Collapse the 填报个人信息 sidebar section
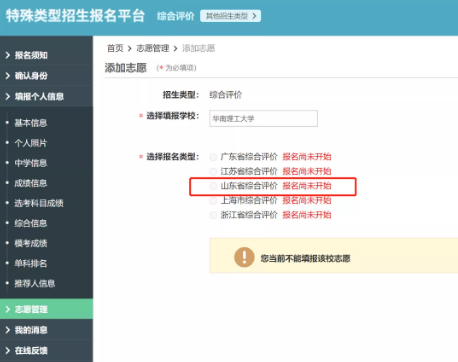This screenshot has height=362, width=458. pos(46,96)
